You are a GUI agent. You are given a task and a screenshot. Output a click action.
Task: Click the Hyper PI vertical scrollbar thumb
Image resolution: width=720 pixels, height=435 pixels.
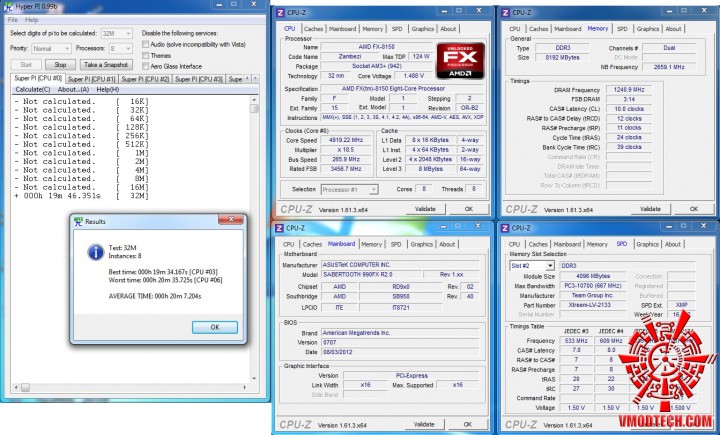[254, 109]
